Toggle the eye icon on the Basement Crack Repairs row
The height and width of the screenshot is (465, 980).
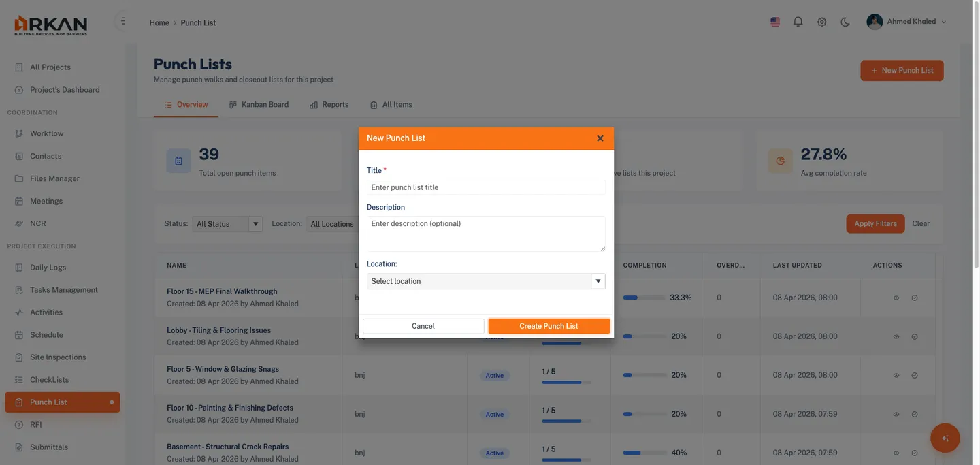(896, 451)
